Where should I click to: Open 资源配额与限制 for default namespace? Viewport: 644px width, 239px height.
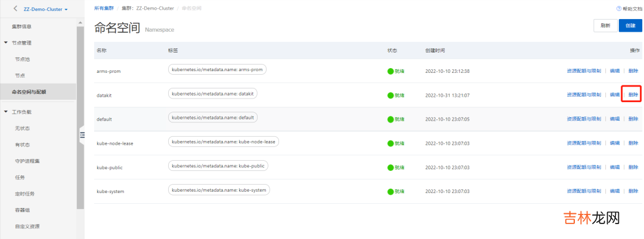point(584,119)
